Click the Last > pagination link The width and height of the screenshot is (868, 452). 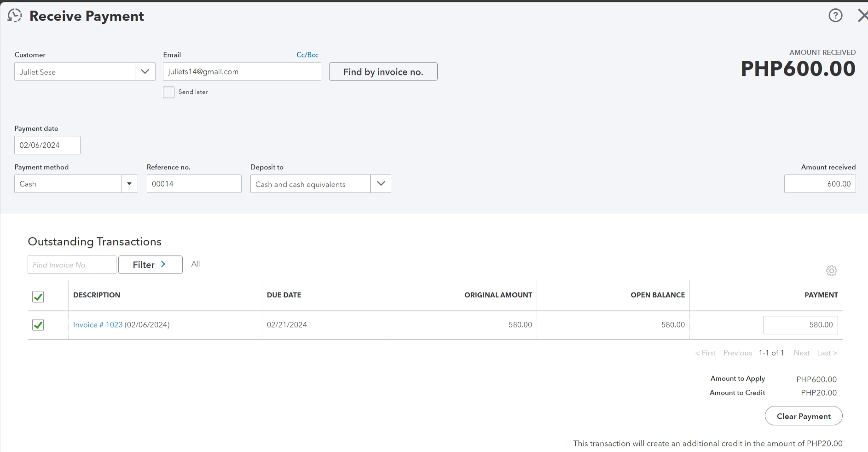pos(827,353)
